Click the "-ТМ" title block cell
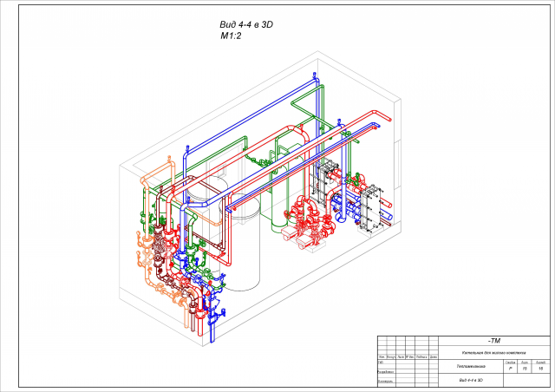Screen dimensions: 555x392 click(x=494, y=341)
